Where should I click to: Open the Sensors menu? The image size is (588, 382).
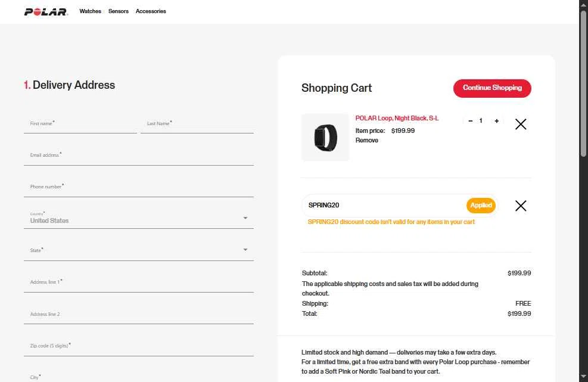click(x=118, y=11)
